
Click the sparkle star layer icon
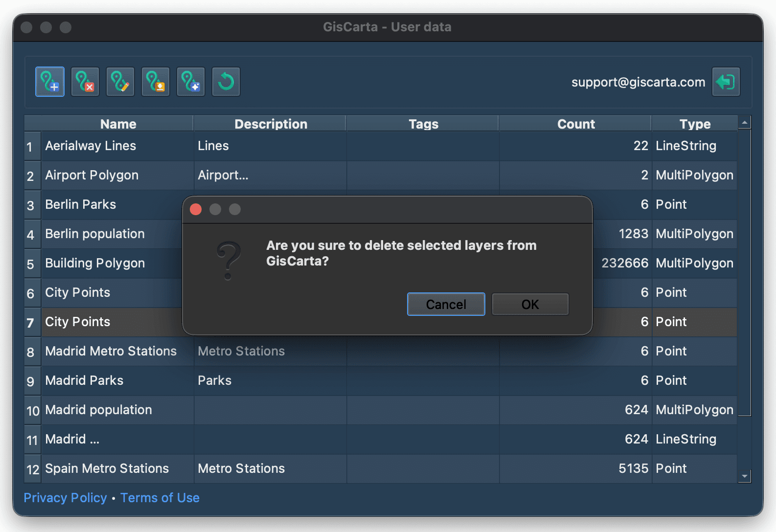pyautogui.click(x=191, y=82)
